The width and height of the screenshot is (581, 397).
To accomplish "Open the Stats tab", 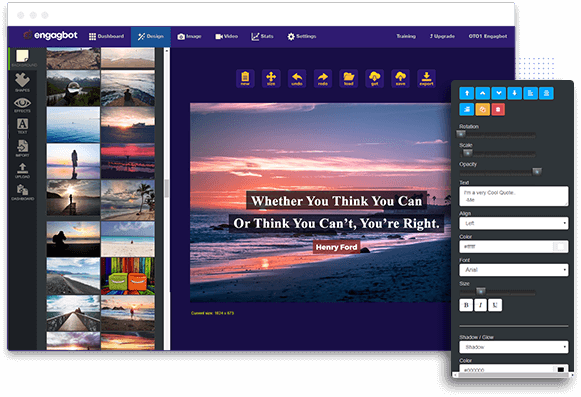I will tap(262, 36).
